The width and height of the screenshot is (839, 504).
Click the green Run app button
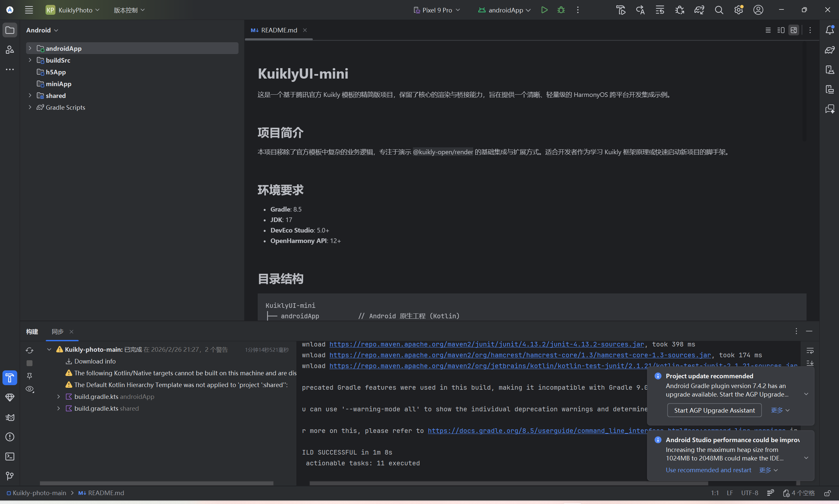pyautogui.click(x=544, y=10)
